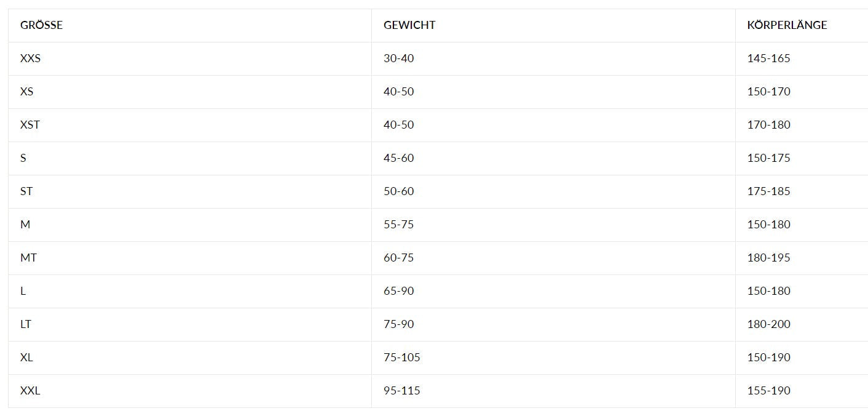Select the XST size cell
Screen dimensions: 868x416
(x=30, y=125)
